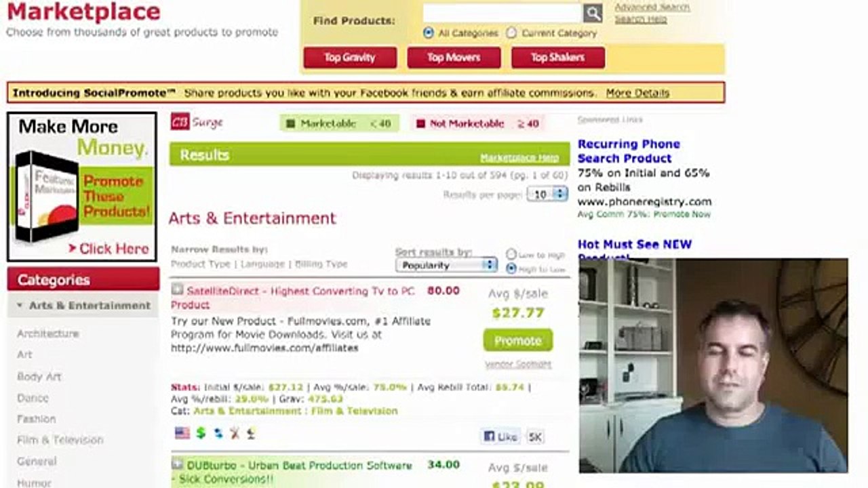
Task: Select the Body Art category
Action: [x=39, y=376]
